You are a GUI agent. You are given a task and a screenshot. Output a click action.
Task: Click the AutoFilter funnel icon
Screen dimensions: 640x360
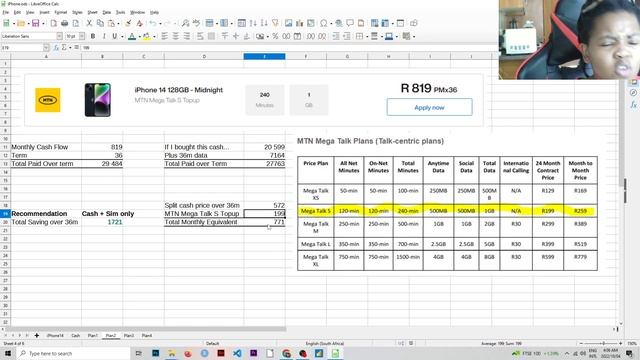(275, 23)
